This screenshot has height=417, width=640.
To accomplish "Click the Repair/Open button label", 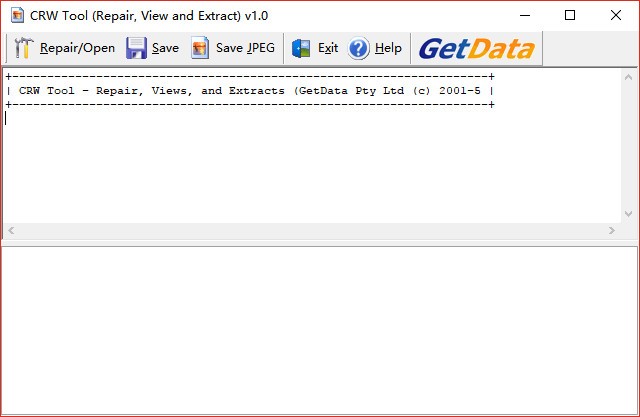I will [77, 48].
